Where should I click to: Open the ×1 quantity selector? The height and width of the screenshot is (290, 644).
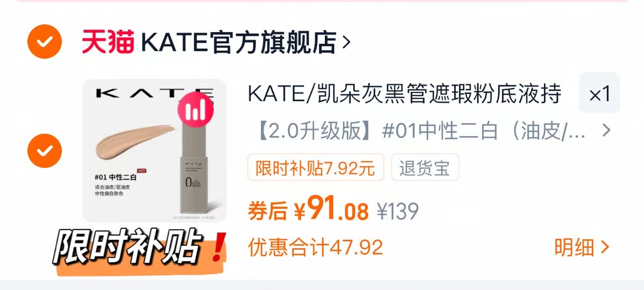599,93
